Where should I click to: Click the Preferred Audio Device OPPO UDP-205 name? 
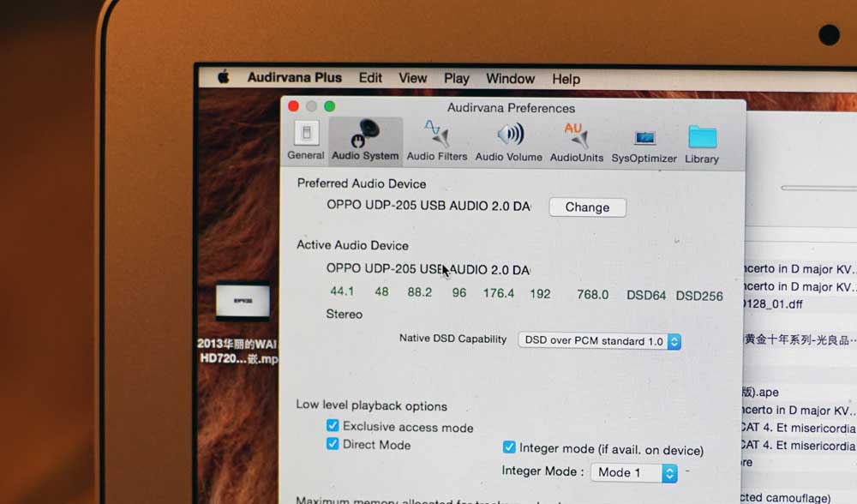pos(428,206)
